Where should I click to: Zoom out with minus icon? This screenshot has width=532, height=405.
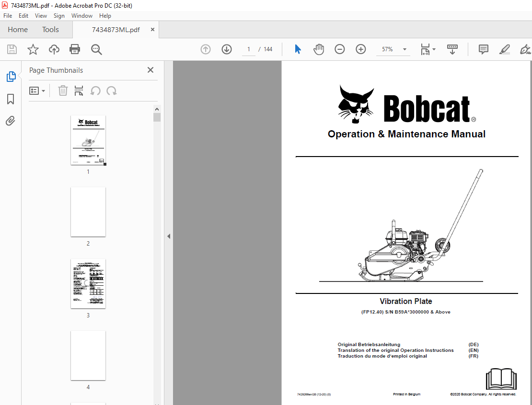(340, 49)
